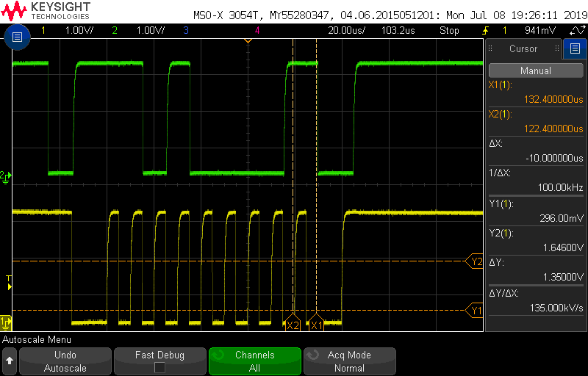588x376 pixels.
Task: Click the channel 1 ground reference marker
Action: coord(6,323)
